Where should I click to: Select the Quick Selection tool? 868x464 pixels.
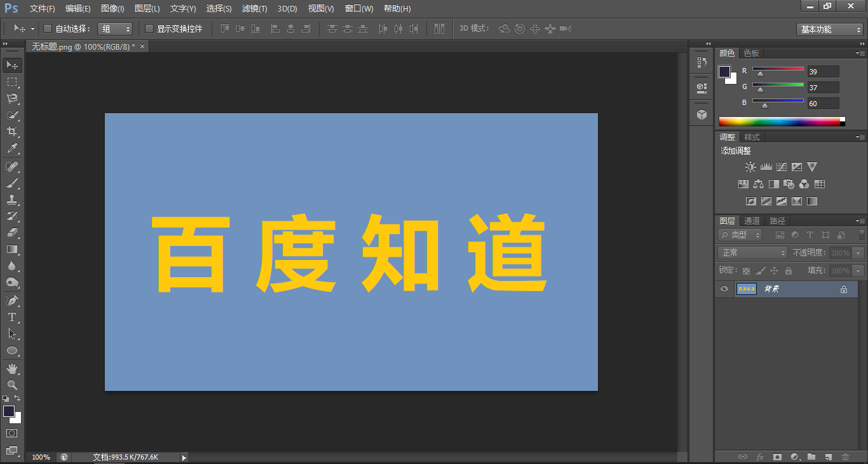coord(12,115)
